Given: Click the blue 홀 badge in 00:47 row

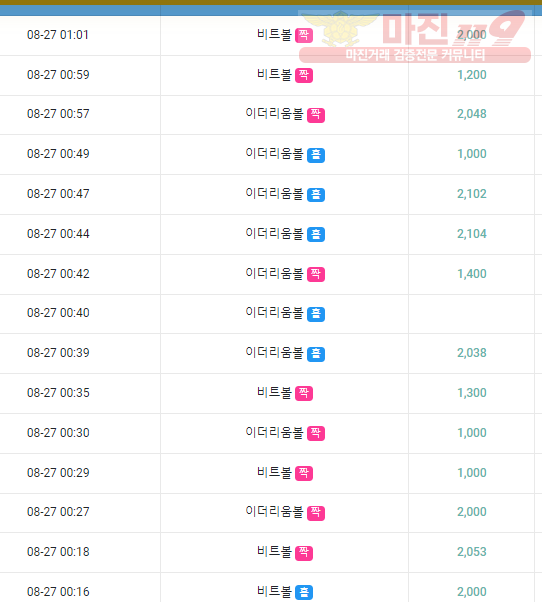Looking at the screenshot, I should point(316,195).
